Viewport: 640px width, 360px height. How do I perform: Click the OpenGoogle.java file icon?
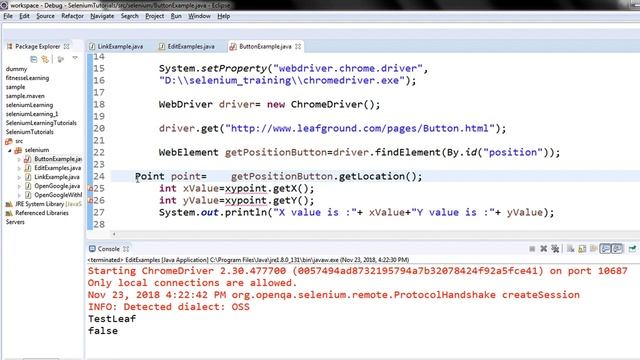coord(28,186)
